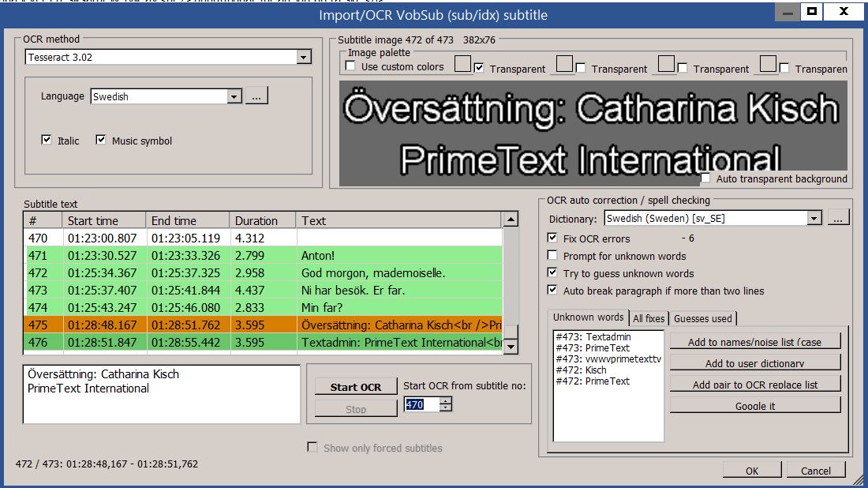This screenshot has width=868, height=488.
Task: Click the third palette color swatch
Action: click(x=666, y=64)
